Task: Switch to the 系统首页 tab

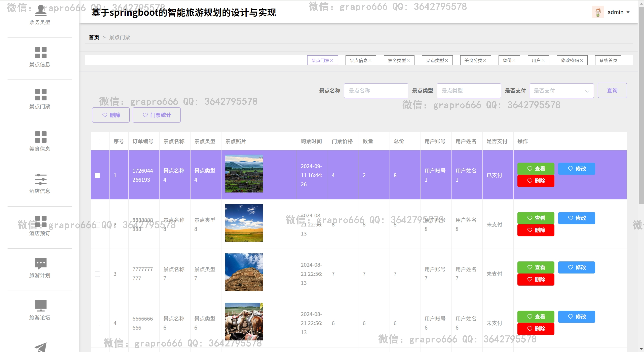Action: click(x=608, y=61)
